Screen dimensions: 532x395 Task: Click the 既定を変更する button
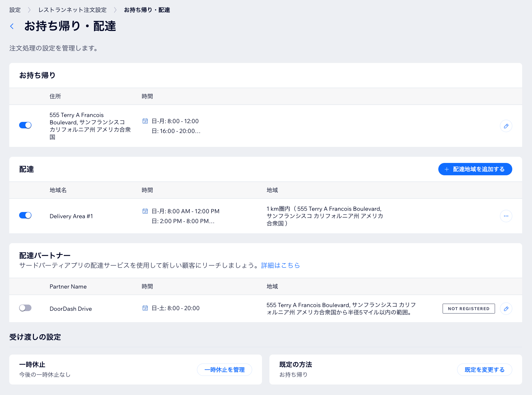coord(485,369)
